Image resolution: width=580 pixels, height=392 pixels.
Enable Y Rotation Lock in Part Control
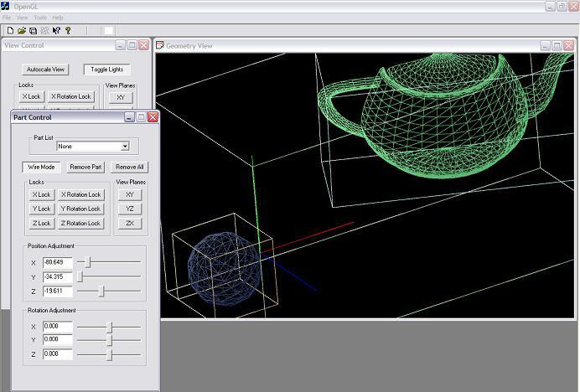80,209
